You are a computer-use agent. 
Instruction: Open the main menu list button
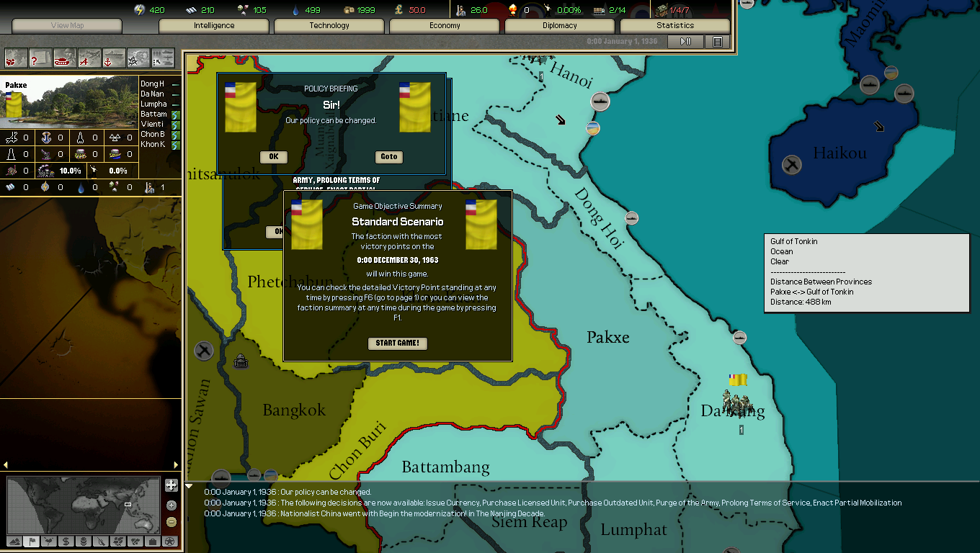coord(717,42)
